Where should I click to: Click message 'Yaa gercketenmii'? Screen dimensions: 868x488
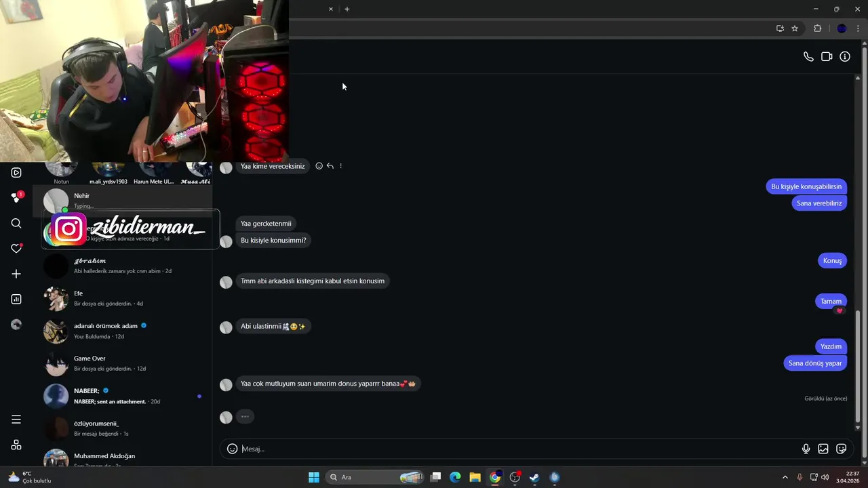[266, 224]
